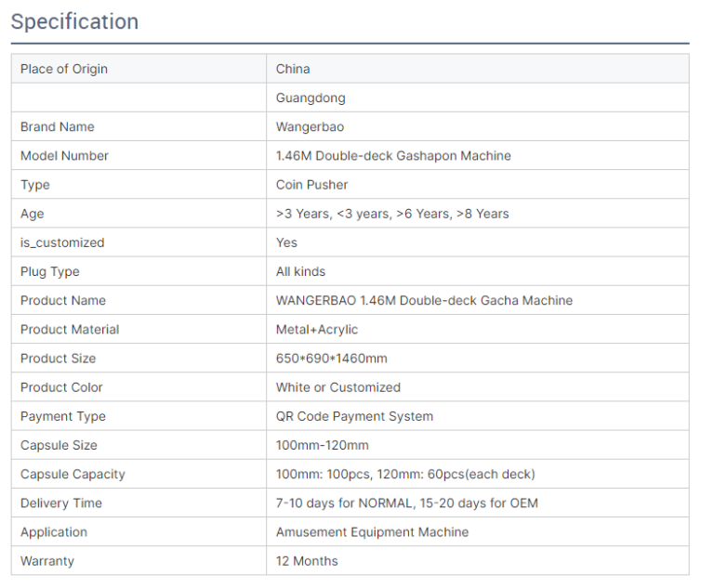Click the QR Code Payment System value
Screen dimensions: 714x588
pyautogui.click(x=354, y=416)
